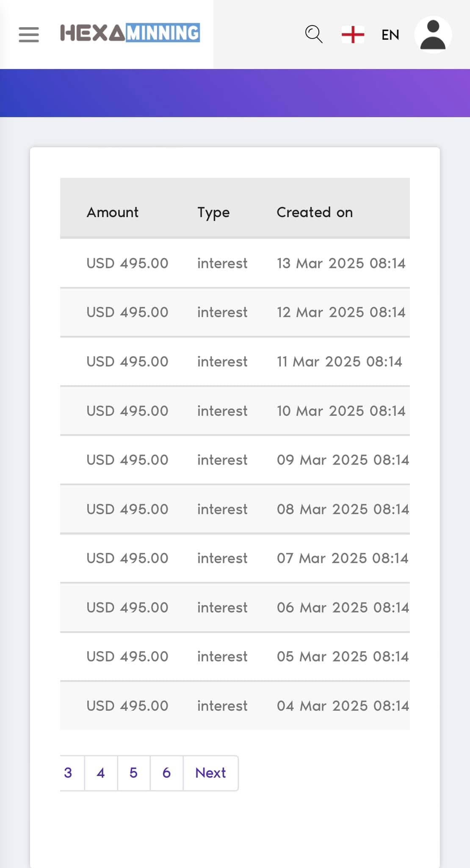Select the 06 Mar 2025 interest row

tap(235, 607)
